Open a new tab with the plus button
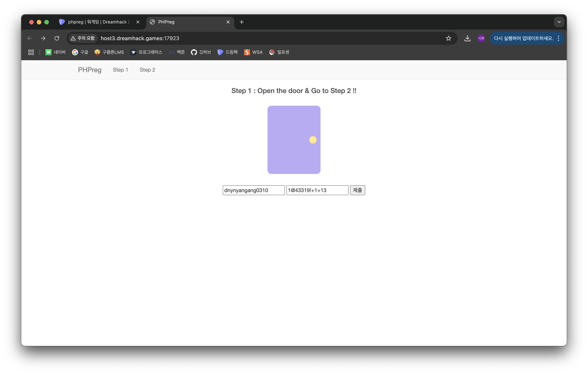 coord(242,22)
